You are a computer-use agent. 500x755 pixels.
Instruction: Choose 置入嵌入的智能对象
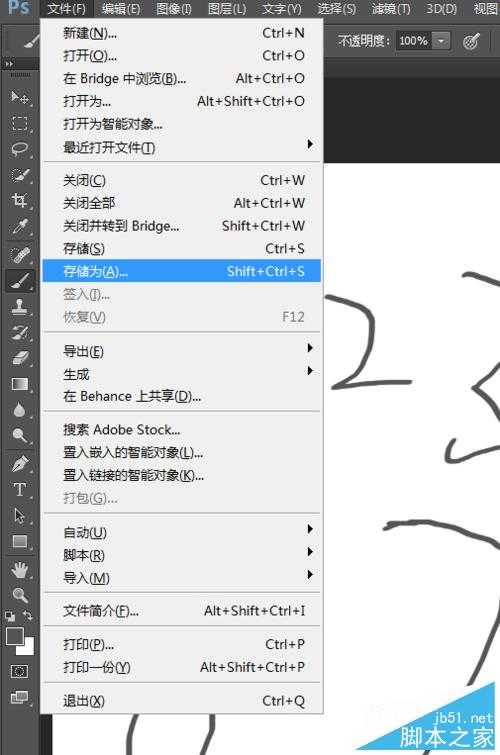click(x=182, y=453)
